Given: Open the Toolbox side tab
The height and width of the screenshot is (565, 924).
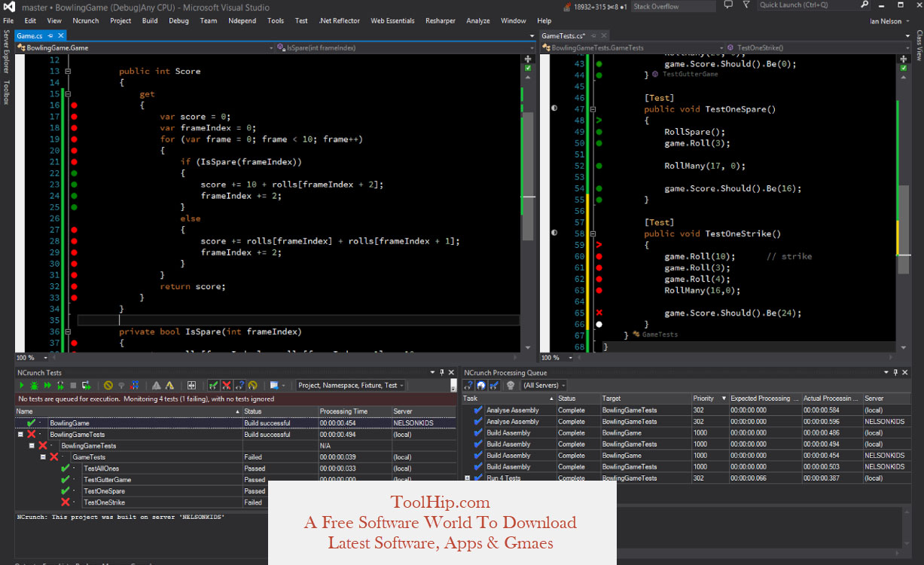Looking at the screenshot, I should (6, 91).
